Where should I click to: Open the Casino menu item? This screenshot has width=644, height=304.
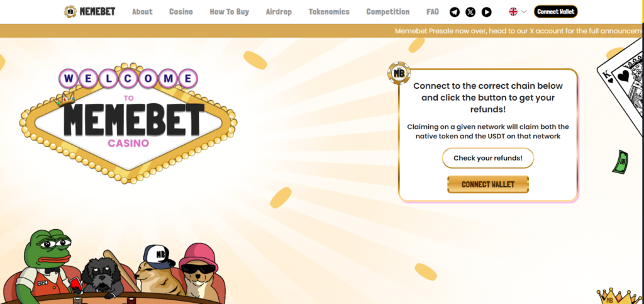(181, 12)
